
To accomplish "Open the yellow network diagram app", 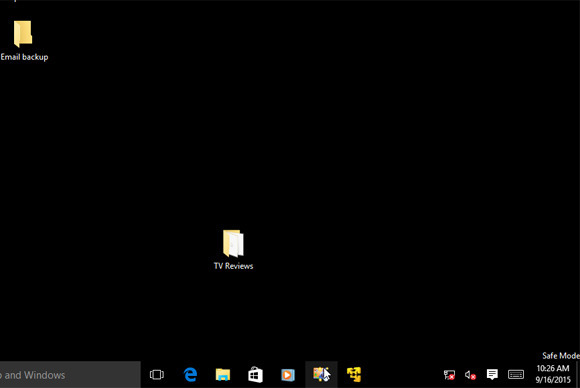I will point(354,375).
